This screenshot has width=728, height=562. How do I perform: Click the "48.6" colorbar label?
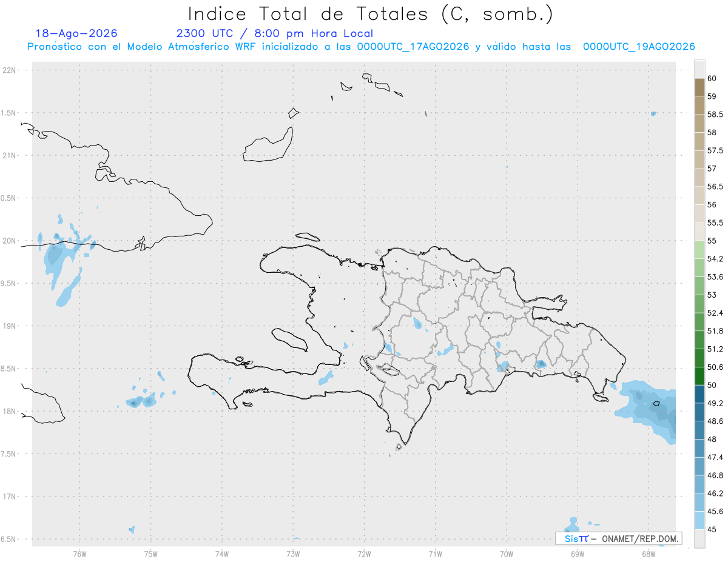pos(715,421)
